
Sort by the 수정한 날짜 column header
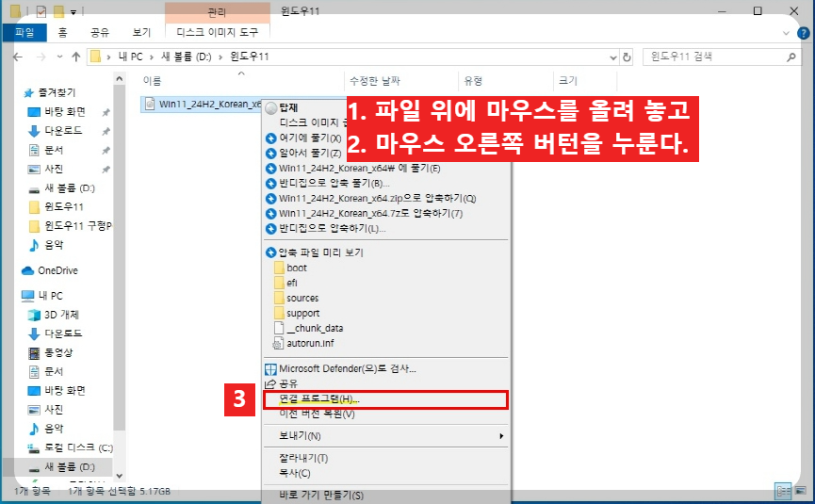pyautogui.click(x=375, y=80)
